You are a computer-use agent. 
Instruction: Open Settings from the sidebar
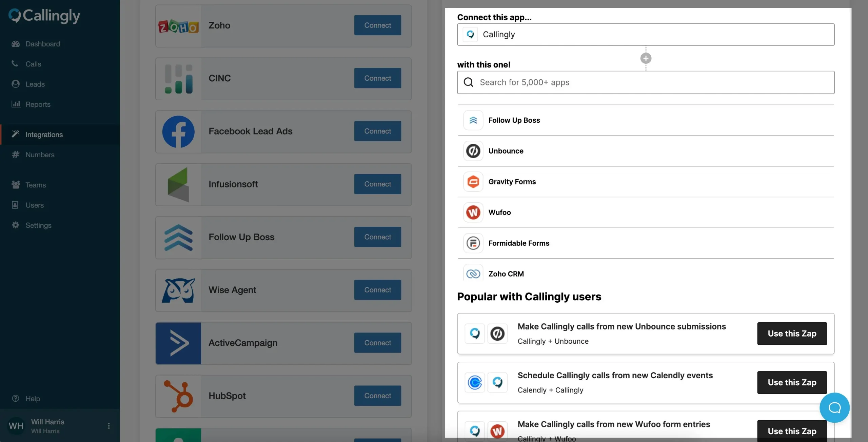tap(38, 225)
